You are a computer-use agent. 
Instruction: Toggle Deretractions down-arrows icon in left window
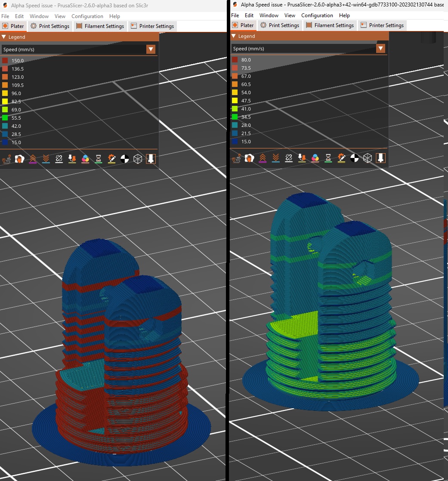click(x=46, y=159)
